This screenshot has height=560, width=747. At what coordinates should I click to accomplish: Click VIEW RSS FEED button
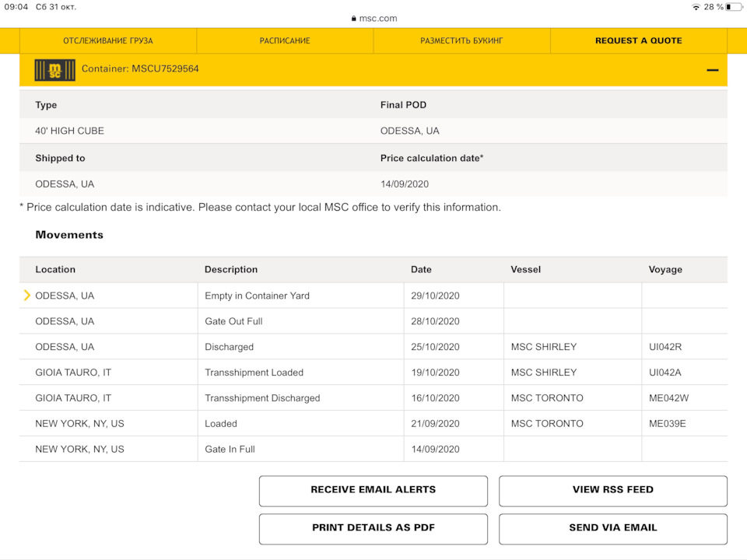pyautogui.click(x=613, y=491)
